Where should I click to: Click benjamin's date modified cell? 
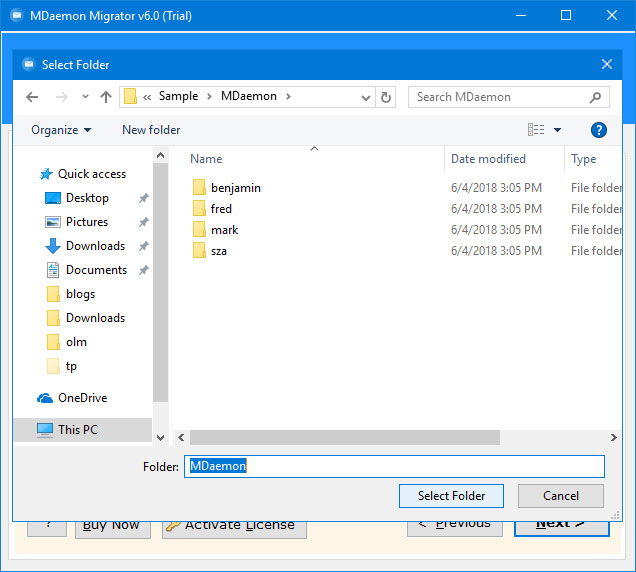tap(496, 188)
